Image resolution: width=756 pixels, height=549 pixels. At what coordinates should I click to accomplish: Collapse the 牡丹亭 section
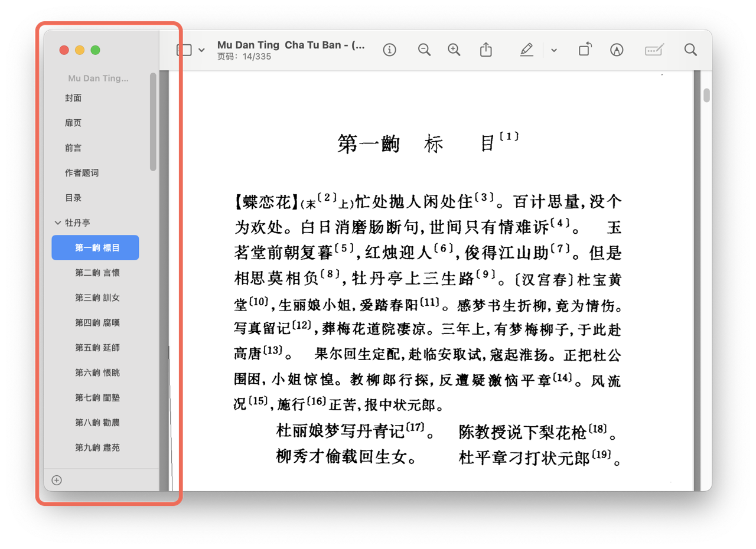click(x=57, y=223)
